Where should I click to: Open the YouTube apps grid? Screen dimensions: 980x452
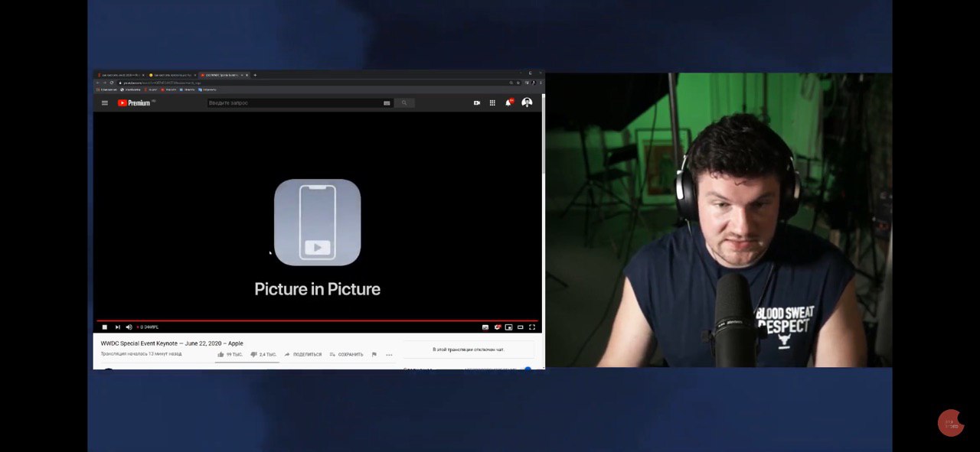[x=492, y=102]
